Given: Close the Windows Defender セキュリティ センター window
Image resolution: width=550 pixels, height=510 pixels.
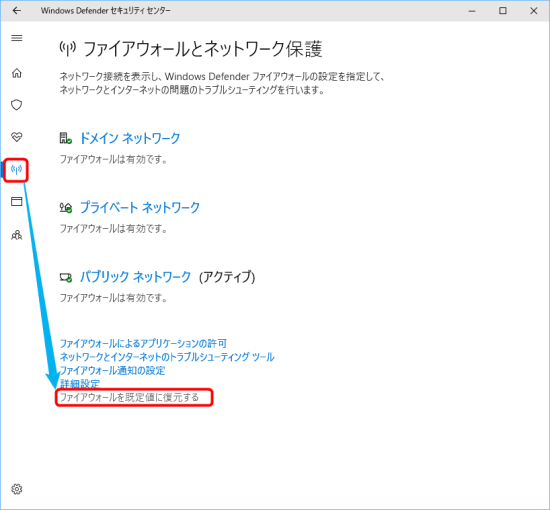Looking at the screenshot, I should click(534, 11).
